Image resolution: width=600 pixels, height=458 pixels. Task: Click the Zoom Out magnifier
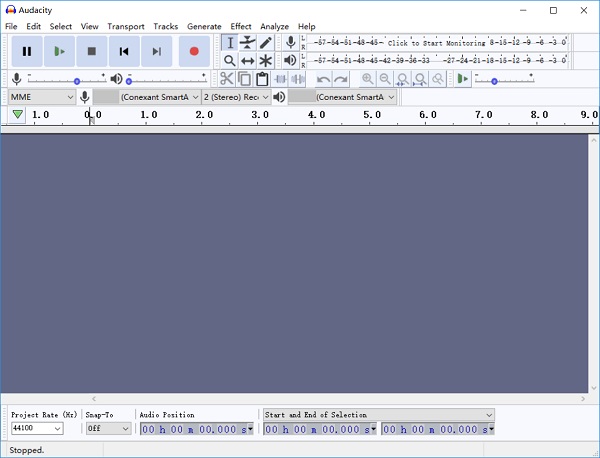[385, 79]
